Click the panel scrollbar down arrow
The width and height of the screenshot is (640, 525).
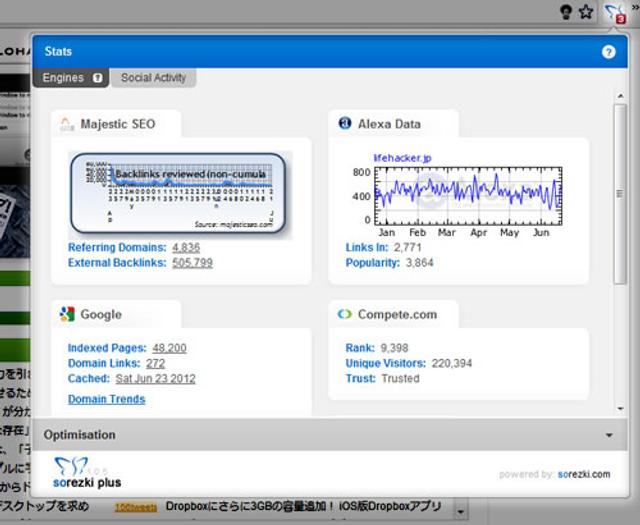tap(620, 408)
